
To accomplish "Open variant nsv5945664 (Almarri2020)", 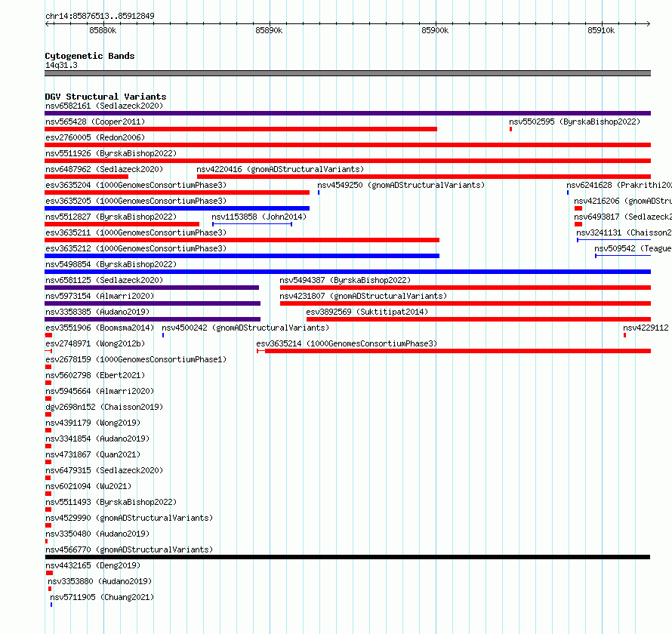I will 100,391.
